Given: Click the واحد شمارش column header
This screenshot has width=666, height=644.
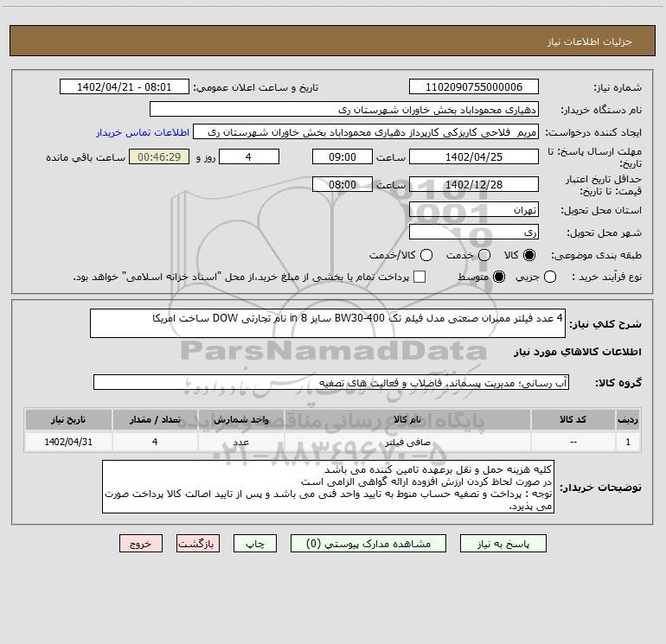Looking at the screenshot, I should [x=240, y=419].
